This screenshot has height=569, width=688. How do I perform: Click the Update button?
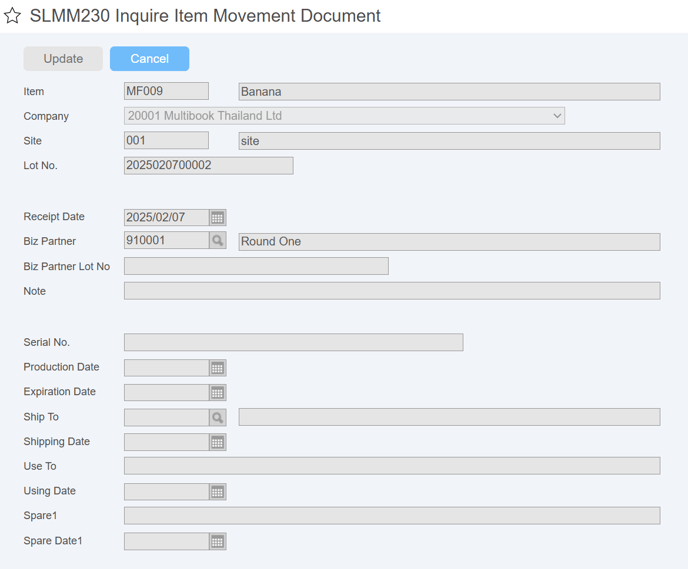63,59
